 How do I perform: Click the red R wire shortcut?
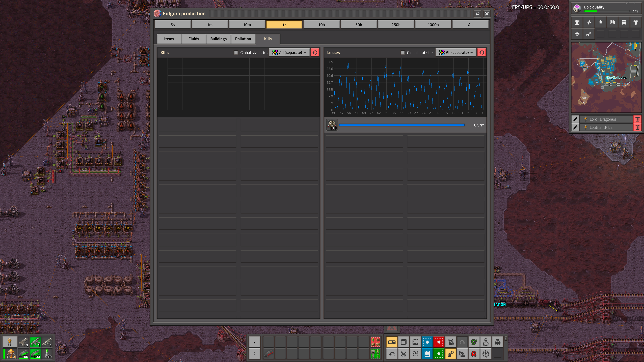click(474, 354)
